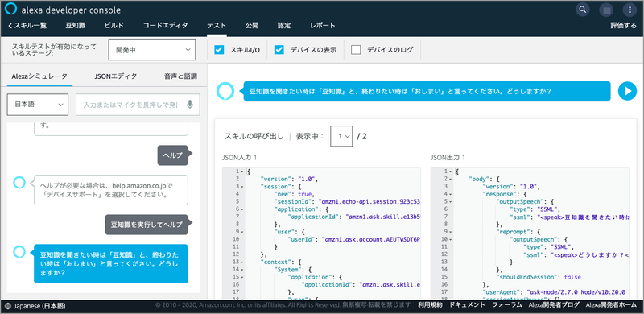The height and width of the screenshot is (314, 644).
Task: Open the フォーラム footer link
Action: tap(507, 305)
